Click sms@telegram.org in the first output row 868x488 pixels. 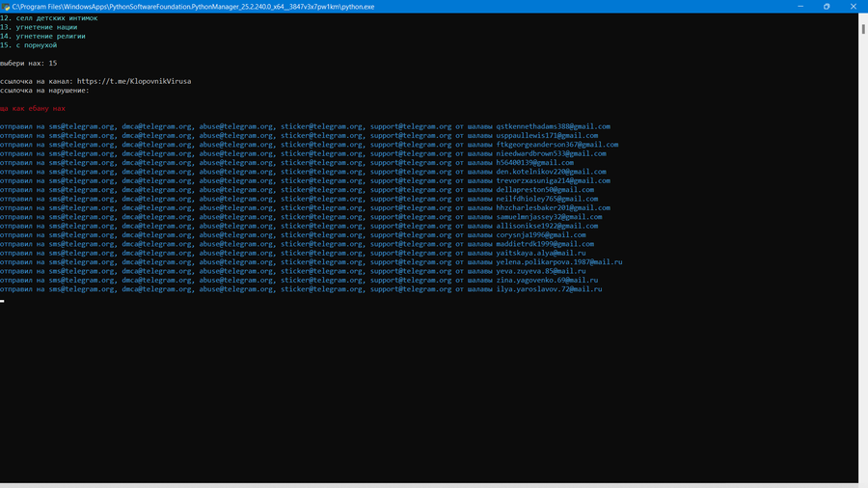coord(82,126)
